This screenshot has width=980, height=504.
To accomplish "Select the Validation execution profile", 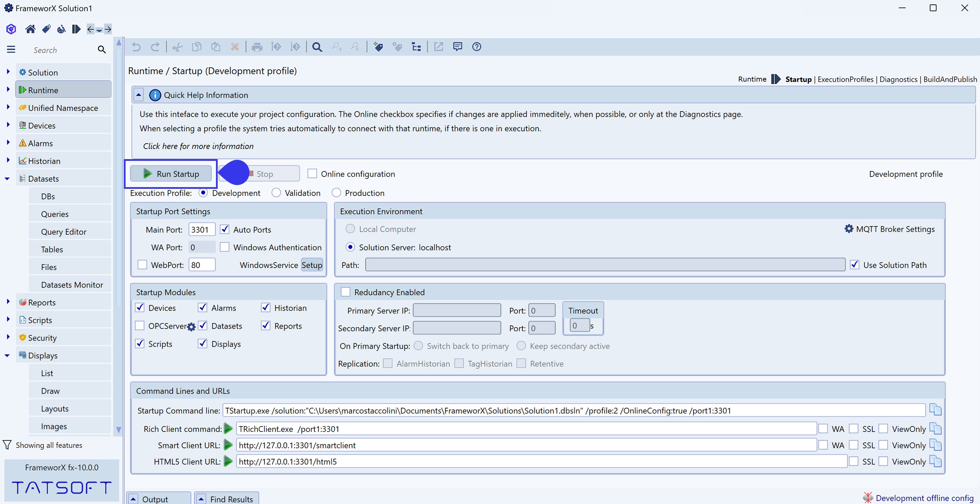I will 276,193.
